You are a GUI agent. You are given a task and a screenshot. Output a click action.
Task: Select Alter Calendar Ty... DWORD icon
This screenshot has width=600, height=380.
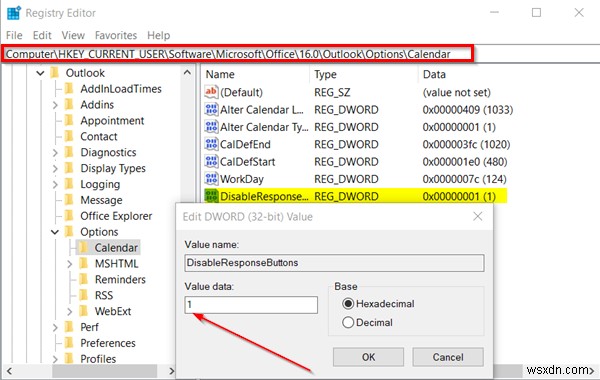pos(211,127)
